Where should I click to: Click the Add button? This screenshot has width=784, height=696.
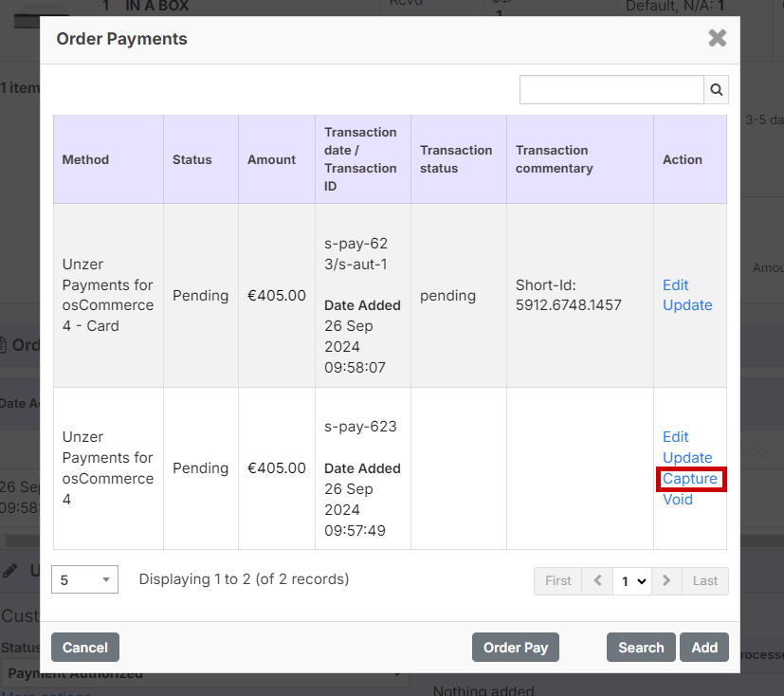pos(704,648)
